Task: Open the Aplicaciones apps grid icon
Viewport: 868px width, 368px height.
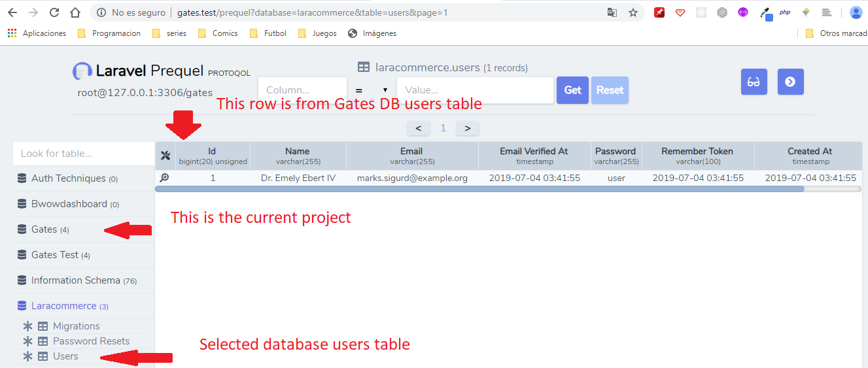Action: 12,33
